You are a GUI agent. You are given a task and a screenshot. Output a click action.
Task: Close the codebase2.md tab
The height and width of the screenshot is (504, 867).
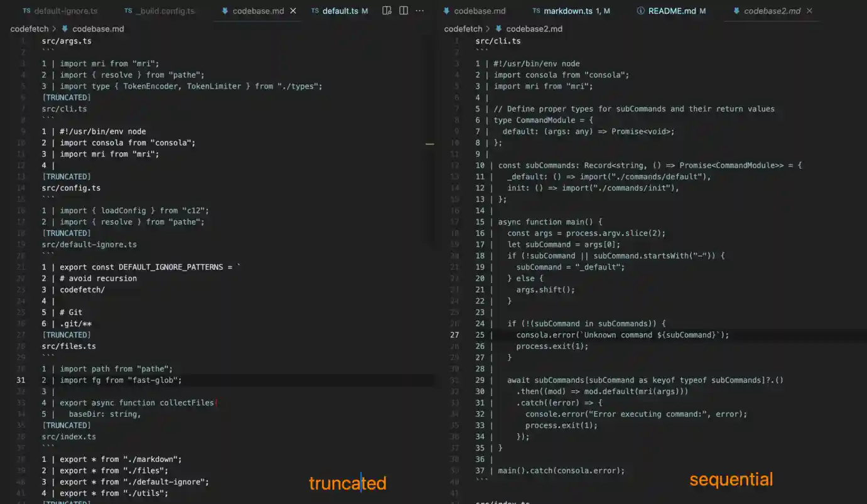click(x=809, y=11)
